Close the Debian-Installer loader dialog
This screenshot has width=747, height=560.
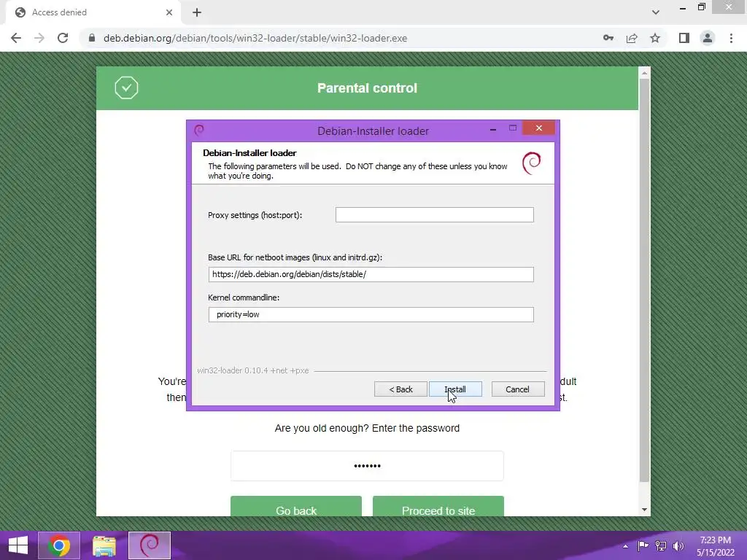coord(539,128)
